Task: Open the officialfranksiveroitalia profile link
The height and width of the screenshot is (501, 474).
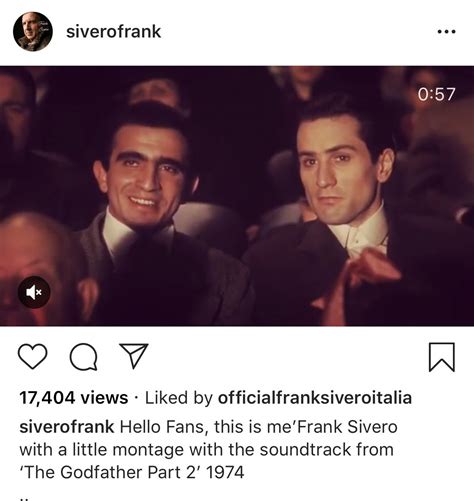Action: [315, 398]
